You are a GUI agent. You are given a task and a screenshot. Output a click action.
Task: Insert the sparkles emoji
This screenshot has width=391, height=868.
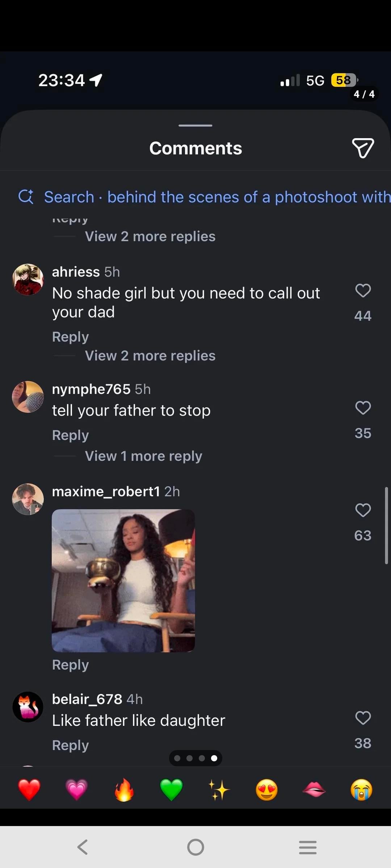[219, 790]
